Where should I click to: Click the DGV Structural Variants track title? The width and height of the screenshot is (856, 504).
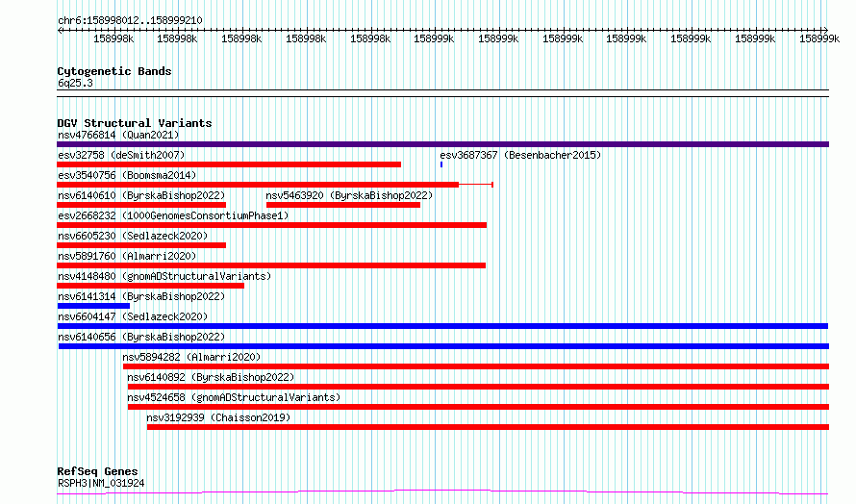coord(135,123)
